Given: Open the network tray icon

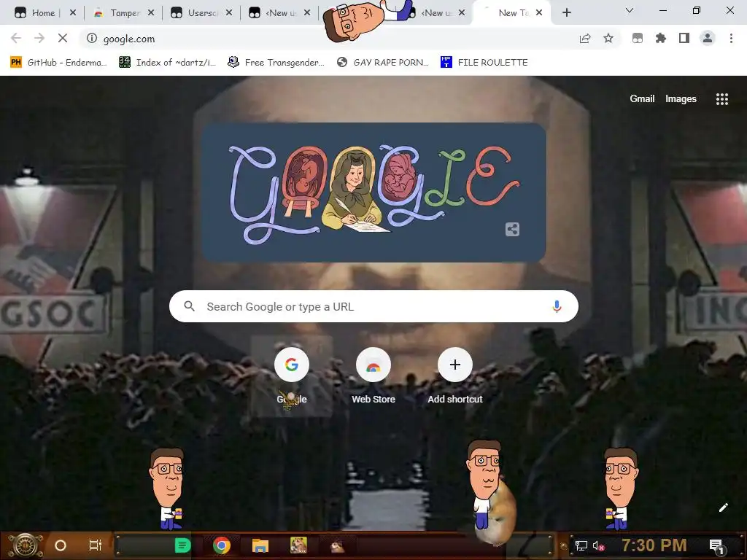Looking at the screenshot, I should [581, 545].
